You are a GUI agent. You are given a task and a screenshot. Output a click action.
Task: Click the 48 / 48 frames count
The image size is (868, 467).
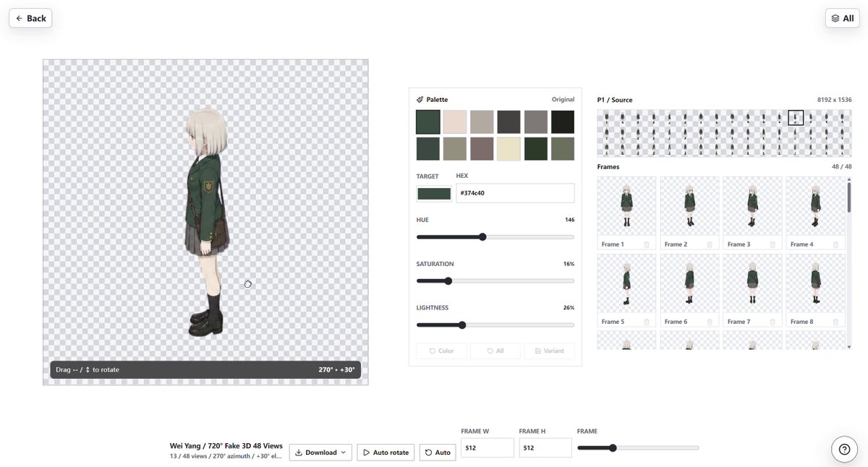tap(842, 167)
